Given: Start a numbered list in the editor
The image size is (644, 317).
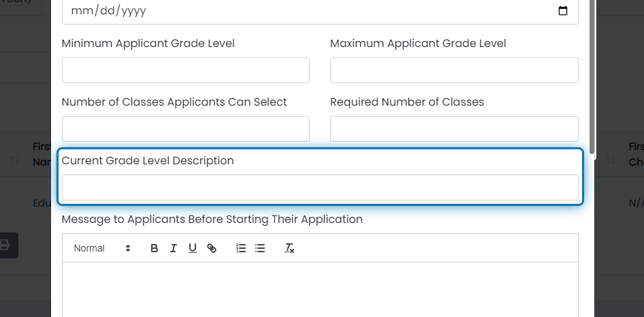Looking at the screenshot, I should pyautogui.click(x=241, y=248).
